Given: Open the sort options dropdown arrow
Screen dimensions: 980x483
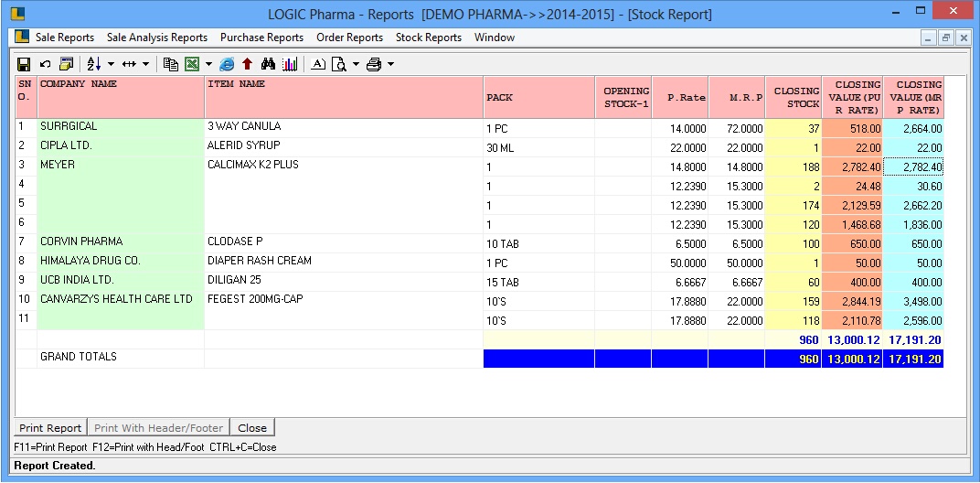Looking at the screenshot, I should (x=112, y=64).
